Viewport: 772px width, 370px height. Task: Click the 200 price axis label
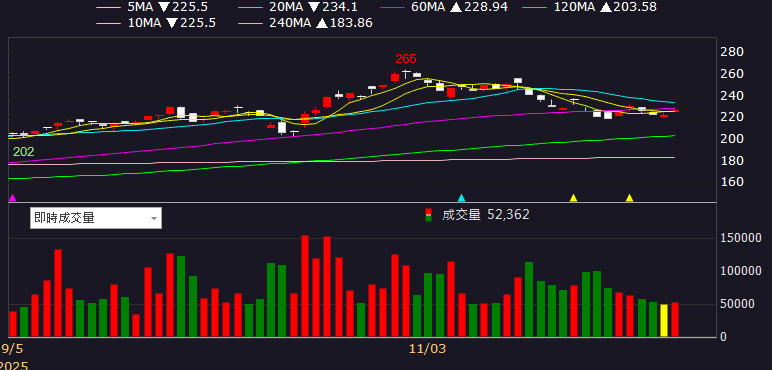pyautogui.click(x=732, y=139)
